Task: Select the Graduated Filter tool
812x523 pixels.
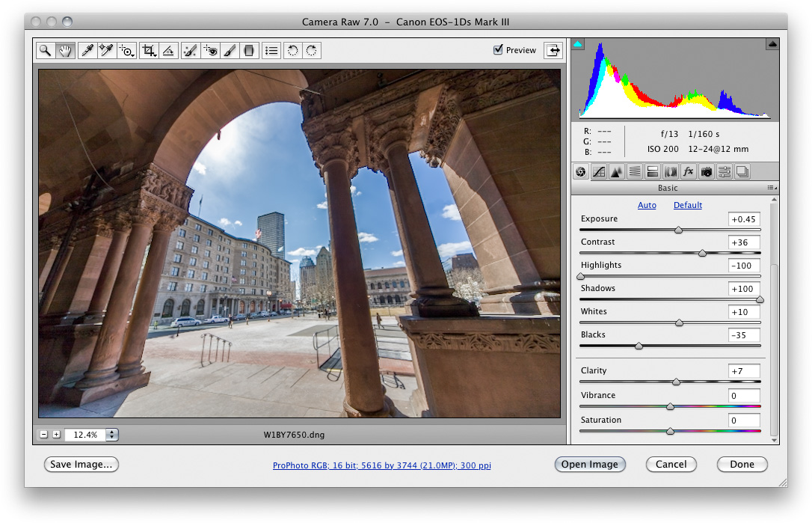Action: pyautogui.click(x=249, y=50)
